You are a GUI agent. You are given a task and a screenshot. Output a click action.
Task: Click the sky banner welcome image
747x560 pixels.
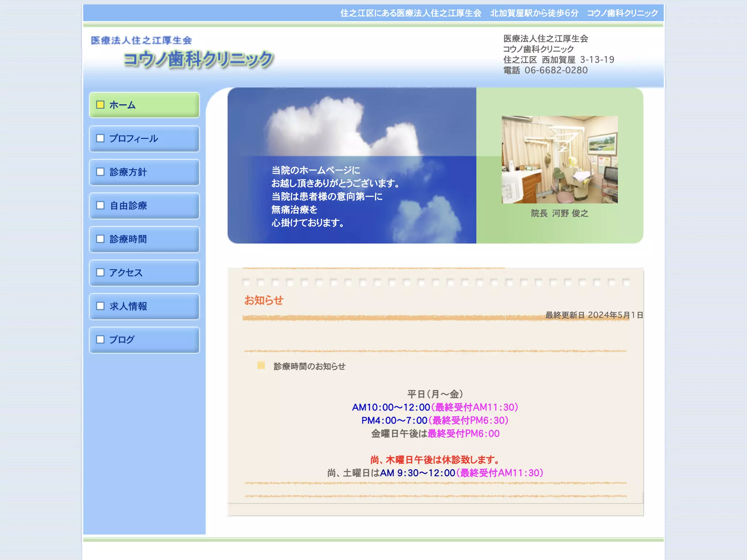(x=352, y=166)
